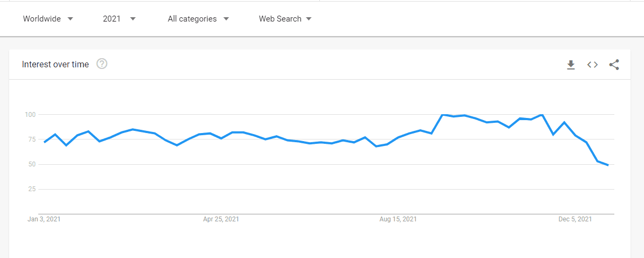Download the Interest over time data as CSV
This screenshot has height=258, width=644.
coord(571,65)
